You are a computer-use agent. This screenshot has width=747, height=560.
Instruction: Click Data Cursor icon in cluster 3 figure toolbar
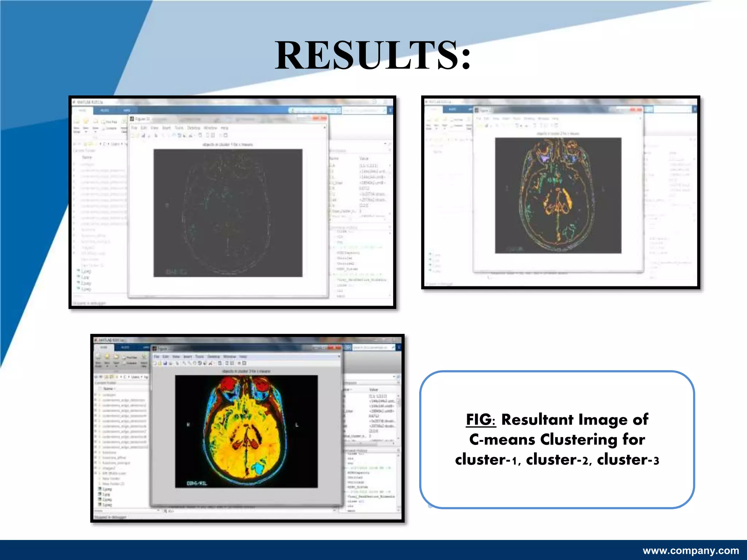tap(205, 363)
